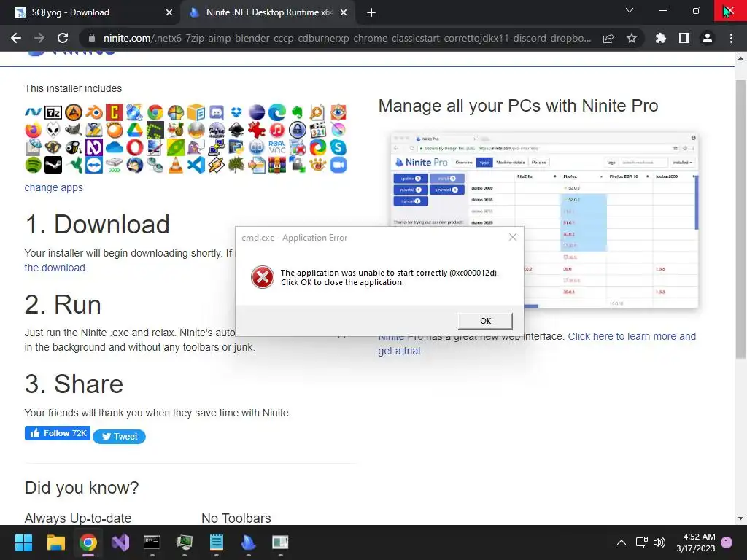
Task: Open the change apps link
Action: (x=53, y=187)
